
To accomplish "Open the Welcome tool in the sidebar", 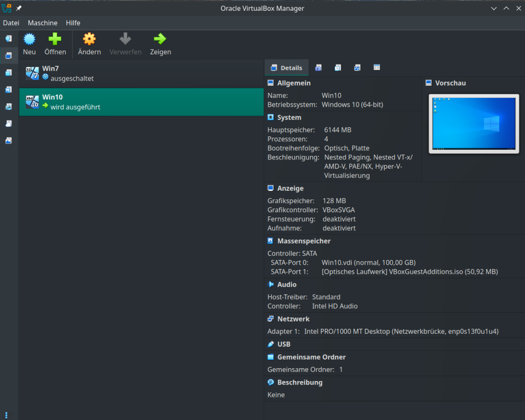I will point(8,38).
